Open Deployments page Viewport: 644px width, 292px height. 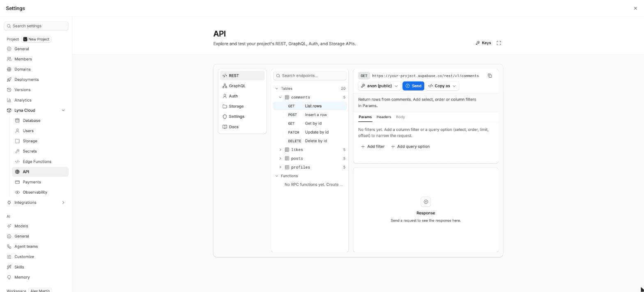click(36, 80)
